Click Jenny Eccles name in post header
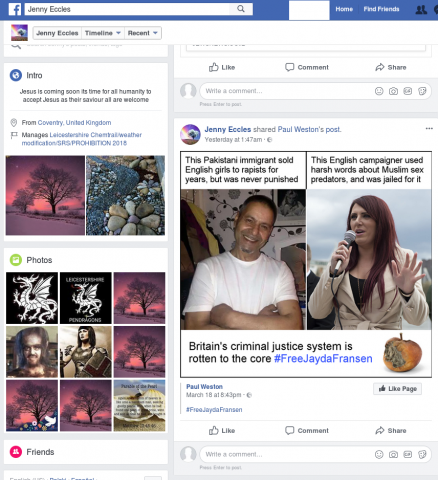The image size is (438, 480). (x=228, y=129)
